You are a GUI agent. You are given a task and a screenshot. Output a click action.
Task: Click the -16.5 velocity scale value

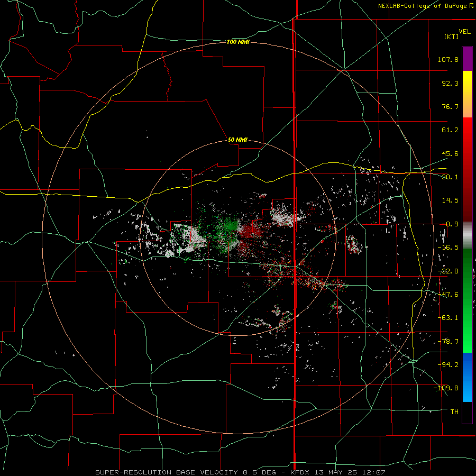pos(448,248)
